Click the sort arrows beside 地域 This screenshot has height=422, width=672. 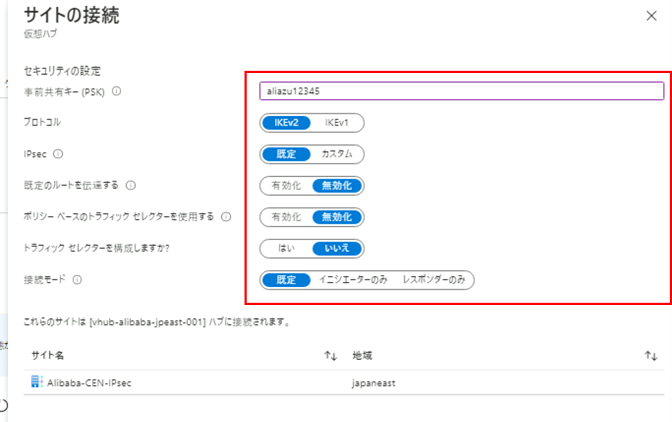(651, 355)
